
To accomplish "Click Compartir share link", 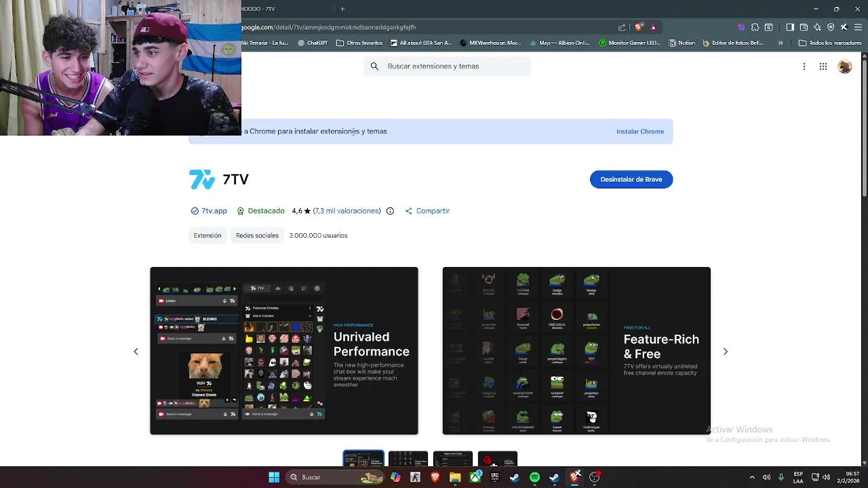I will (x=427, y=211).
